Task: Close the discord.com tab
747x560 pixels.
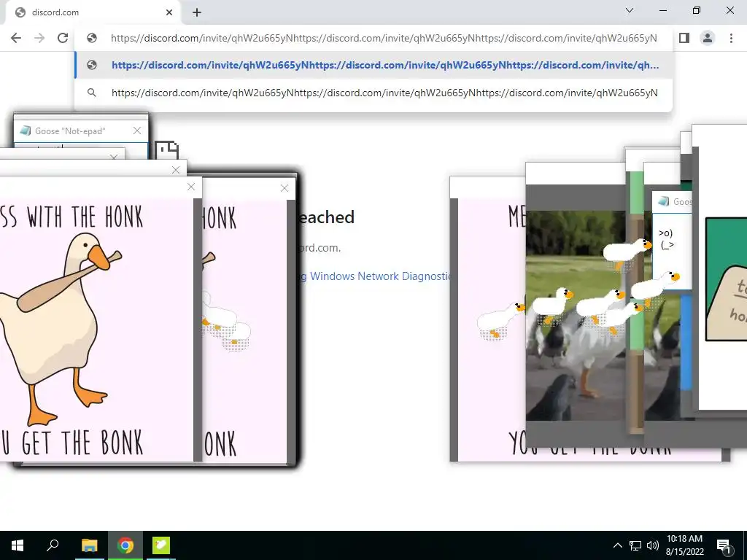Action: point(169,12)
